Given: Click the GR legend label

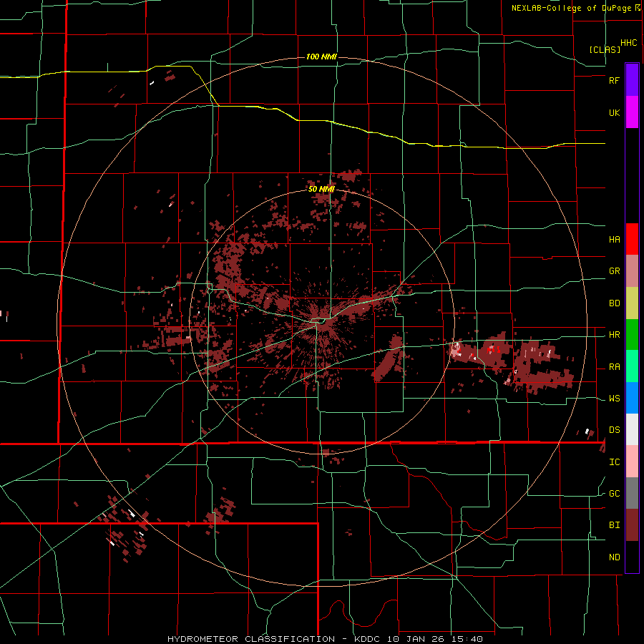Looking at the screenshot, I should (614, 271).
